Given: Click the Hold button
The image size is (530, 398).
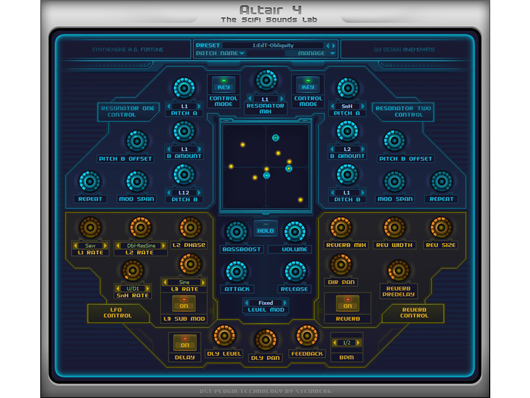Looking at the screenshot, I should 266,229.
